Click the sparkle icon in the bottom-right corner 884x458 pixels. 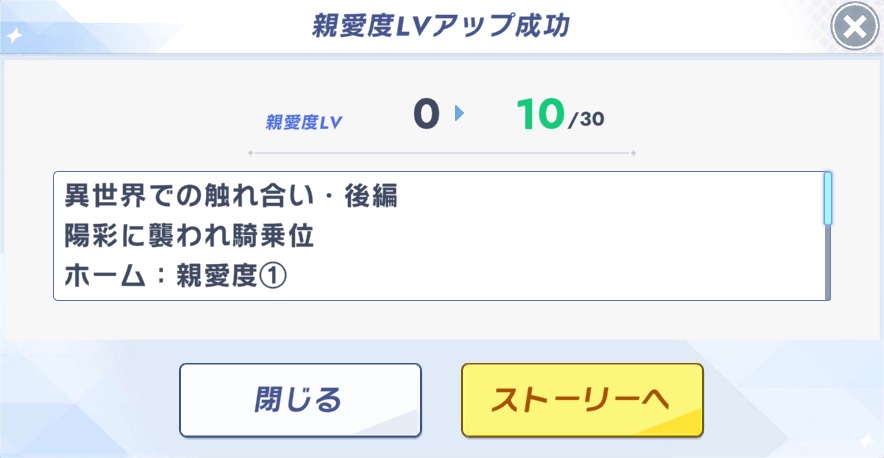pos(865,440)
